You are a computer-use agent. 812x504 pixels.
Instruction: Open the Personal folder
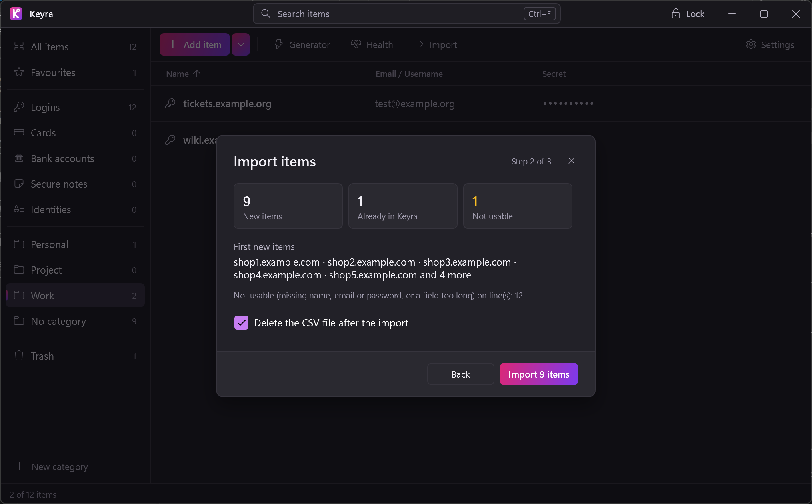pos(75,244)
